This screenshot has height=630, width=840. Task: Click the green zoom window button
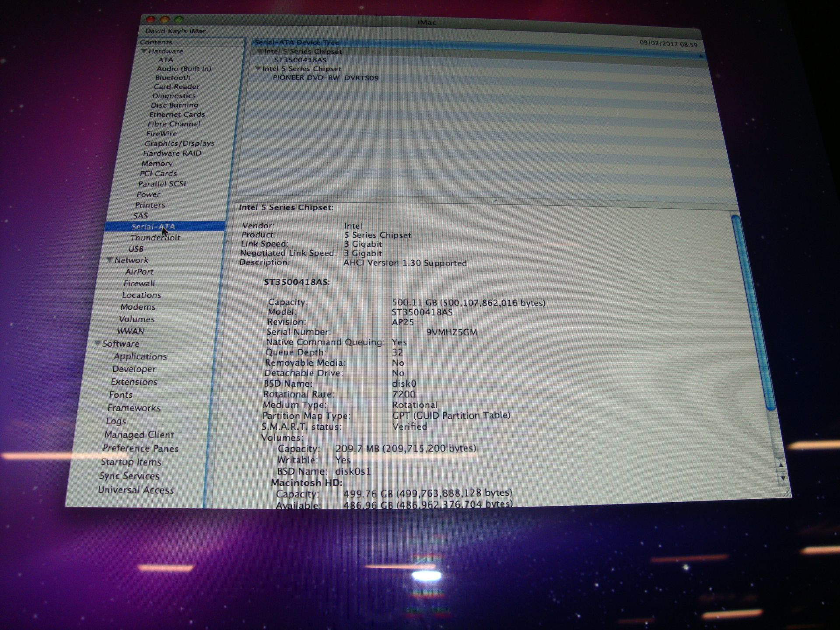click(x=179, y=19)
